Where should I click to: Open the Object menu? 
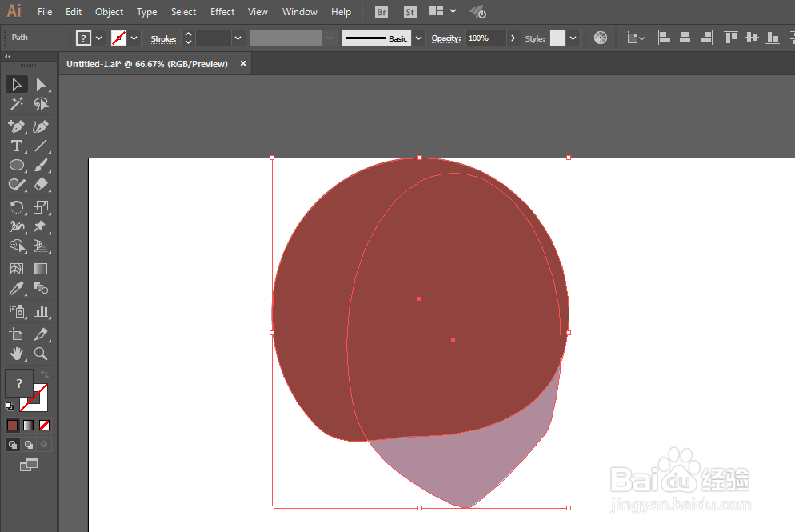pos(109,12)
